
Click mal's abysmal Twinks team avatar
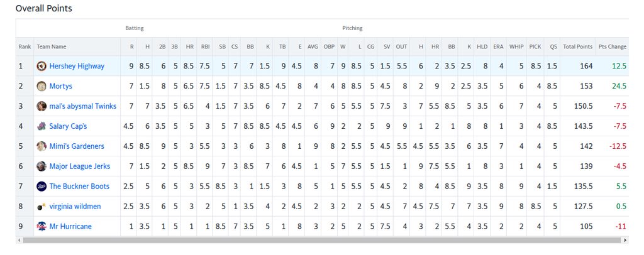click(42, 106)
